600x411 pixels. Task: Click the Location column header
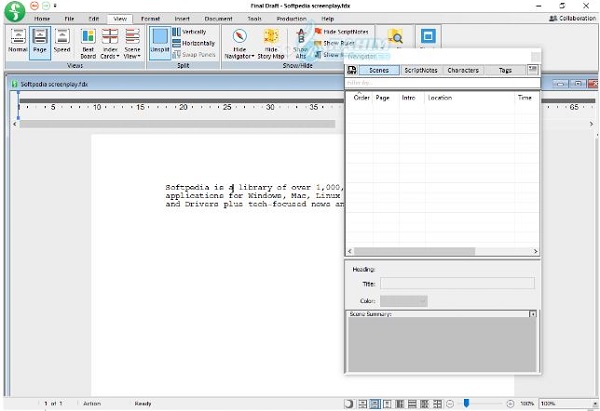pos(440,98)
